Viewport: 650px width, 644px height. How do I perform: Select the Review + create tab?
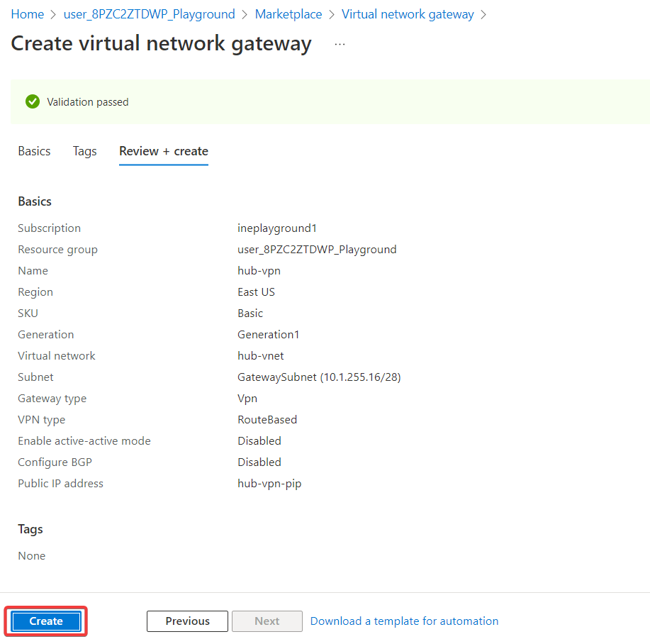coord(164,151)
